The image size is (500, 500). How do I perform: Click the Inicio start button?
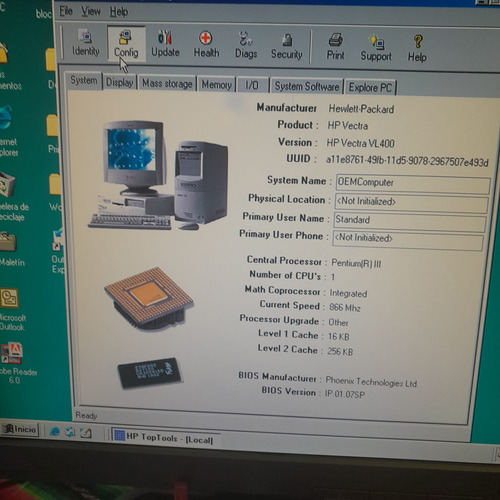tap(19, 429)
